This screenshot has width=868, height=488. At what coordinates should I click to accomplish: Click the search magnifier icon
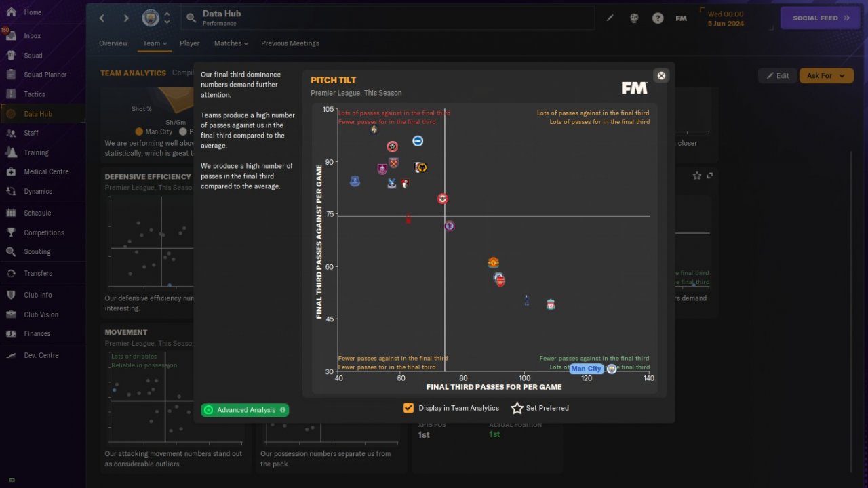(191, 18)
